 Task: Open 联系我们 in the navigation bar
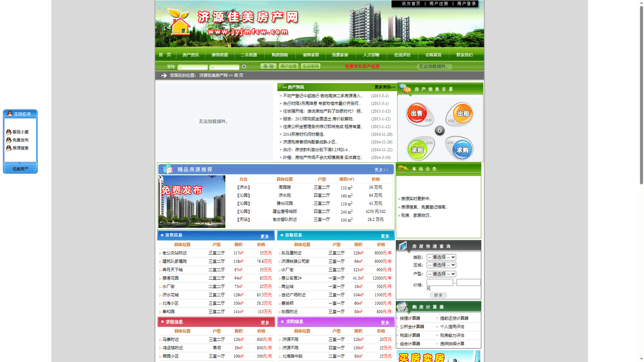(464, 55)
